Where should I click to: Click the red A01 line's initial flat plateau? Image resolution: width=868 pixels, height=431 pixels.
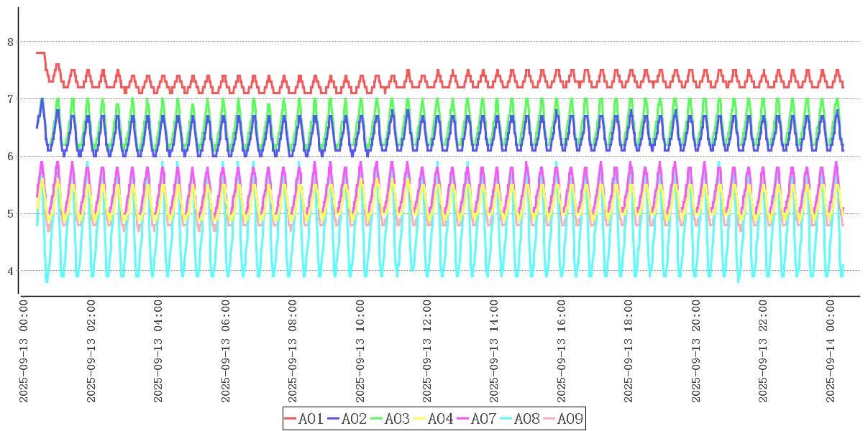point(40,52)
